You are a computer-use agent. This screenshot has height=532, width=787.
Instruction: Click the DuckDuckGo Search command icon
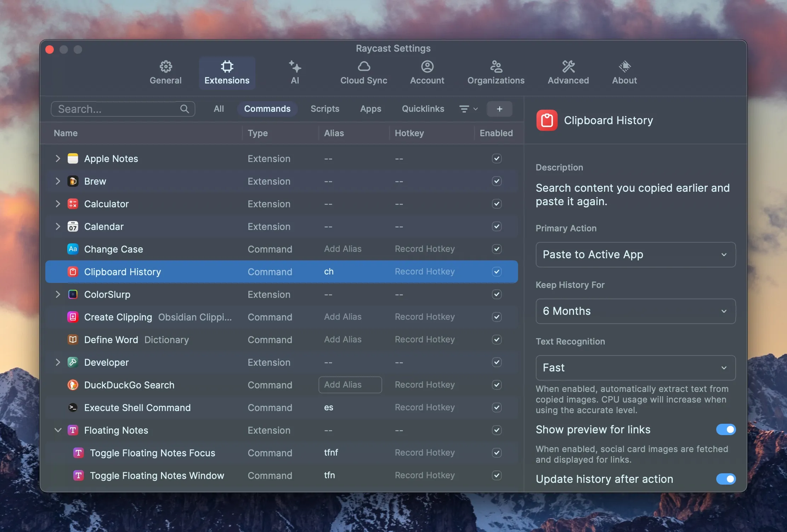pyautogui.click(x=73, y=385)
